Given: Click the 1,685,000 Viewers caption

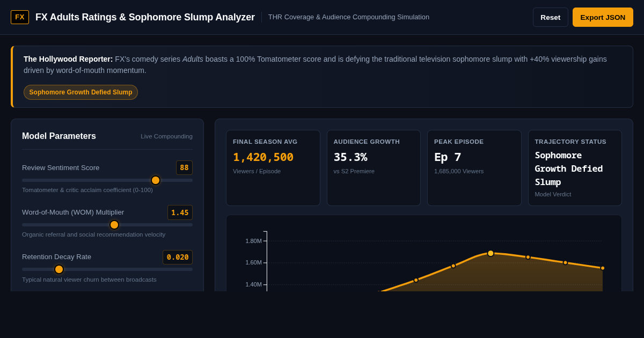Looking at the screenshot, I should (x=459, y=171).
